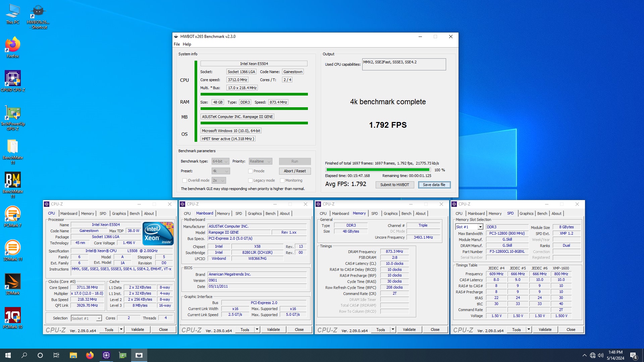Click Save data file button
Image resolution: width=644 pixels, height=362 pixels.
click(x=434, y=185)
